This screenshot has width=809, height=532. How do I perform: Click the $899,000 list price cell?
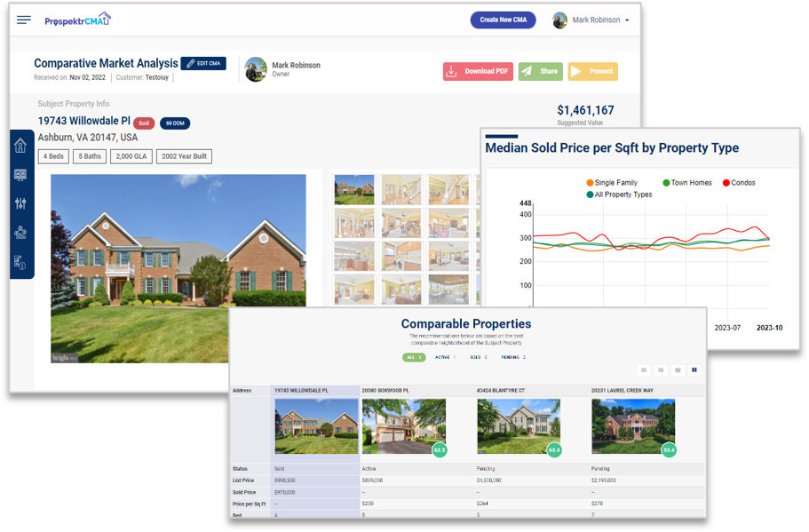coord(372,480)
